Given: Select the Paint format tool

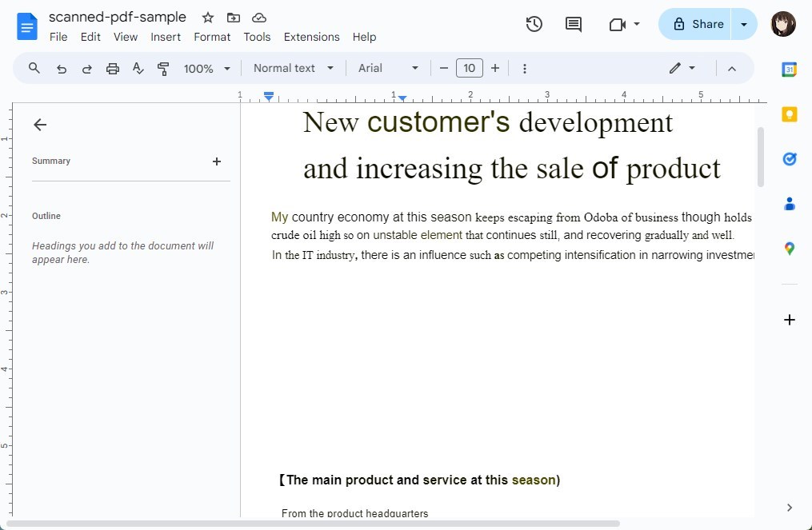Looking at the screenshot, I should 163,68.
